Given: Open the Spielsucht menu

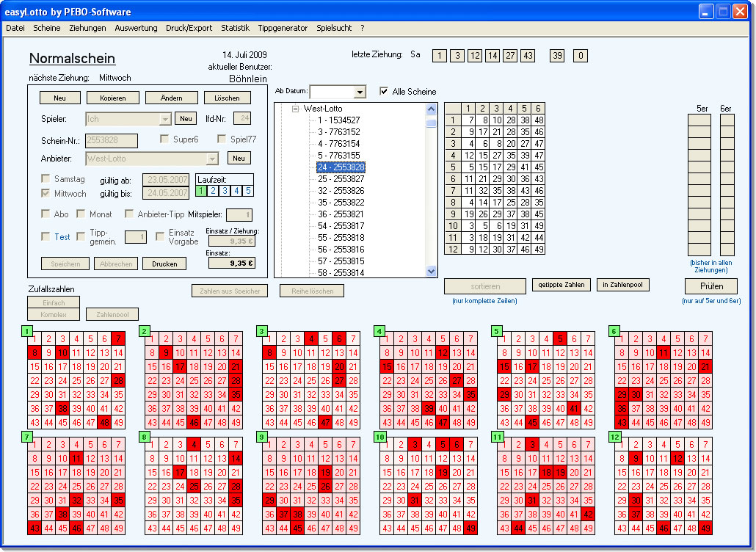Looking at the screenshot, I should 334,28.
